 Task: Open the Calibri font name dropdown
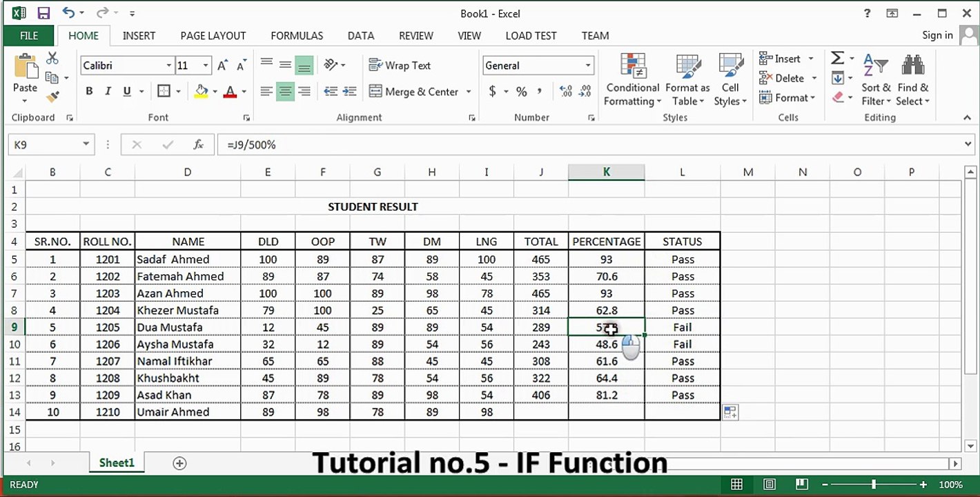(x=168, y=66)
